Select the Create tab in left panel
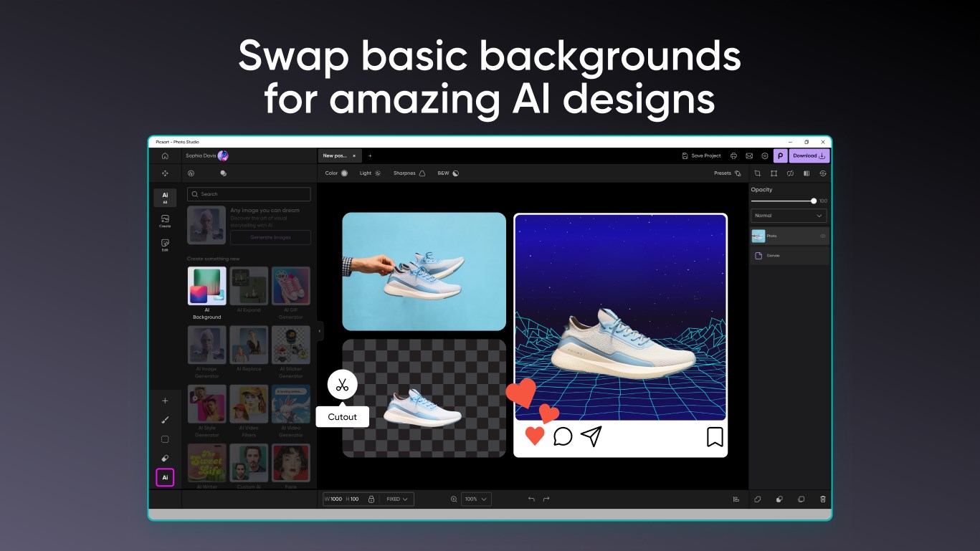The image size is (980, 551). 165,222
